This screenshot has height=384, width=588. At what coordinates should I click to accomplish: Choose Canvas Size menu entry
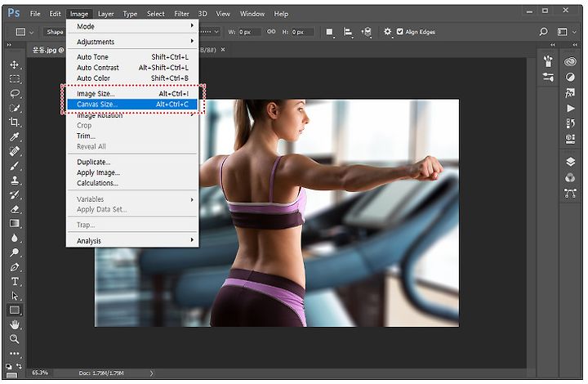pos(132,105)
